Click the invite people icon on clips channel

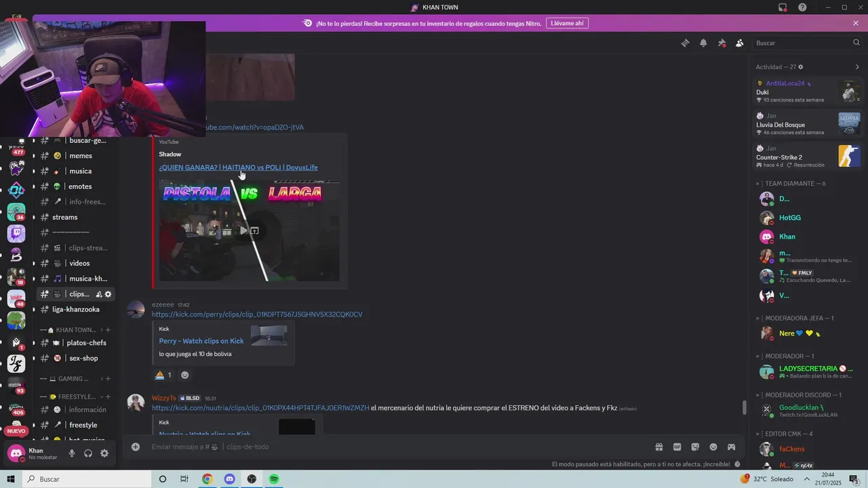98,294
